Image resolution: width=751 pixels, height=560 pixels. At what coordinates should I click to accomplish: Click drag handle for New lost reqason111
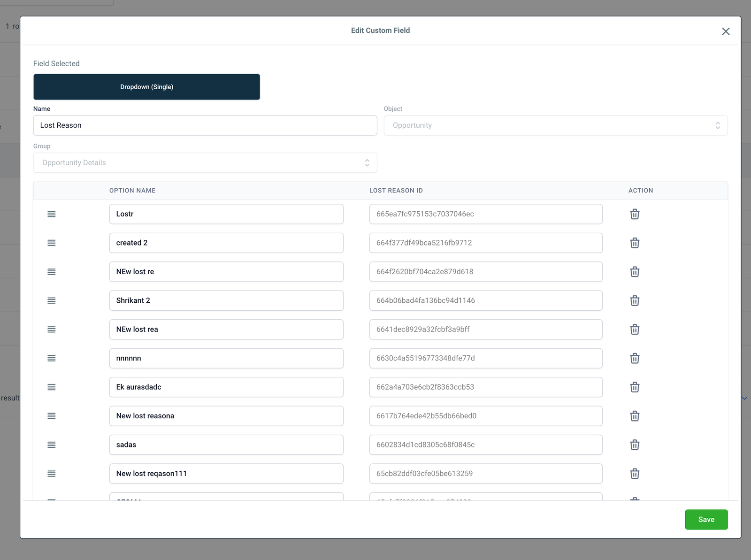pyautogui.click(x=52, y=474)
